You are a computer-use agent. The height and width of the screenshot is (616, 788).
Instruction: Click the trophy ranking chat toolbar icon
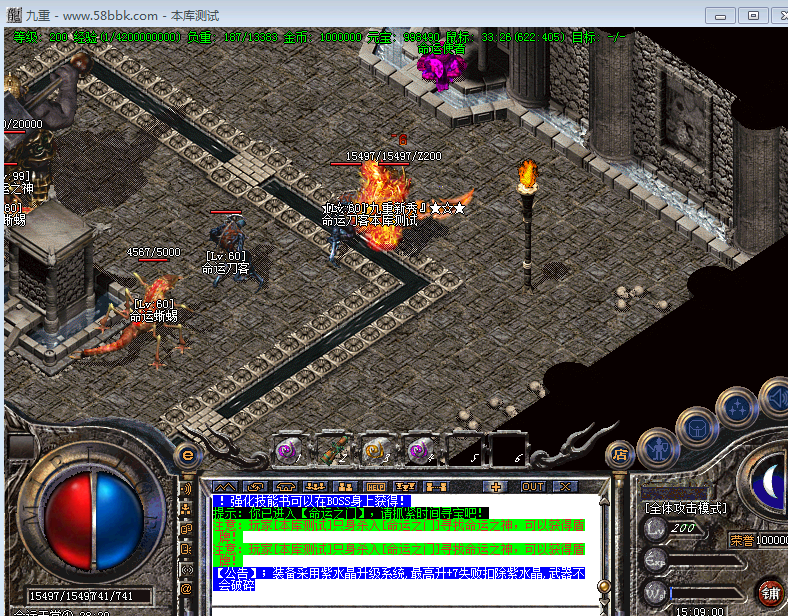pos(405,486)
